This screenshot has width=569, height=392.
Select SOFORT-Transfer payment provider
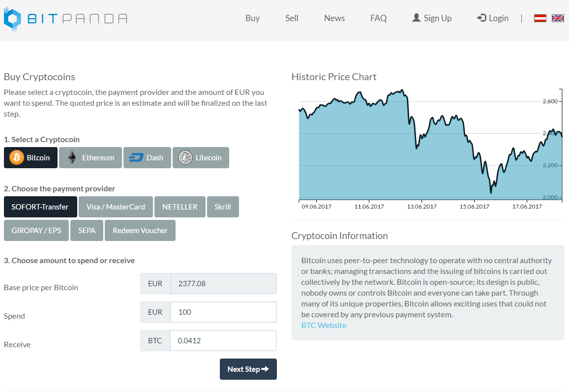point(40,207)
